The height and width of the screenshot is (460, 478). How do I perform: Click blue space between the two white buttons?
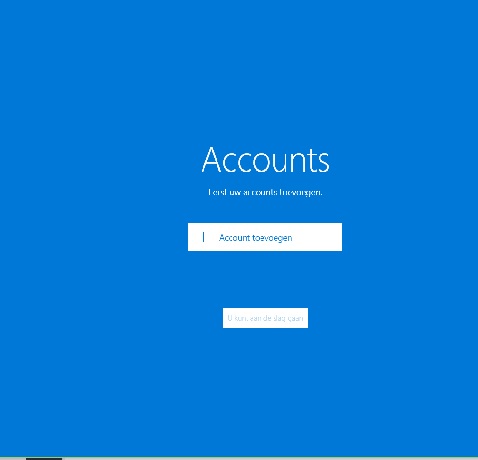[265, 279]
